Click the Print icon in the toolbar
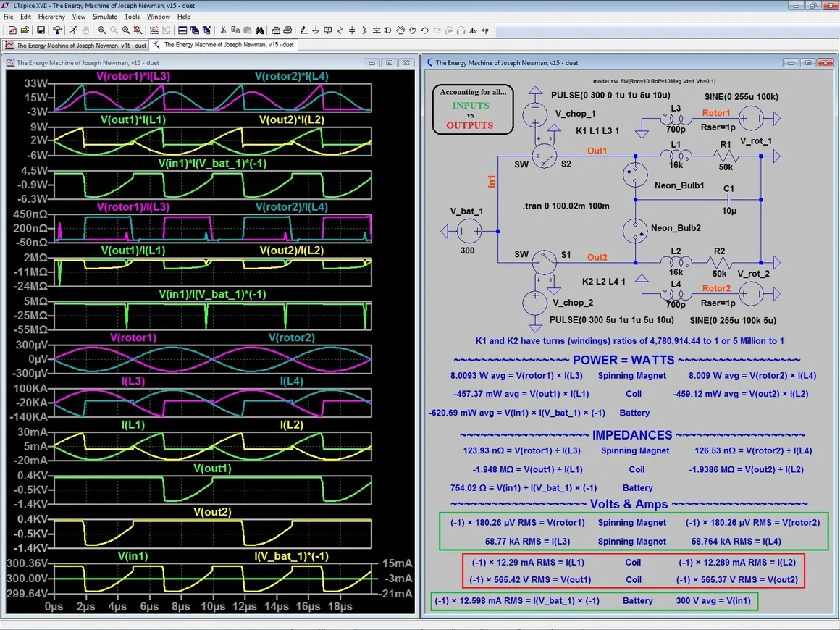Image resolution: width=840 pixels, height=630 pixels. point(287,30)
